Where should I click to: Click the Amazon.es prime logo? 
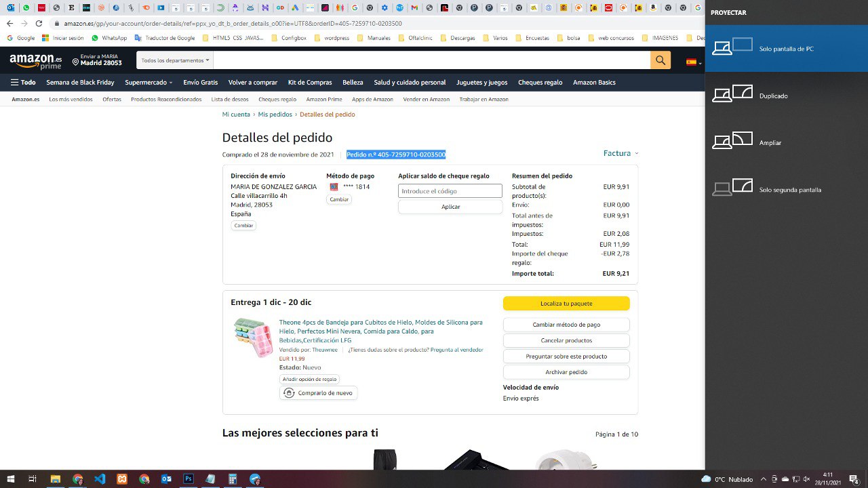(x=35, y=62)
